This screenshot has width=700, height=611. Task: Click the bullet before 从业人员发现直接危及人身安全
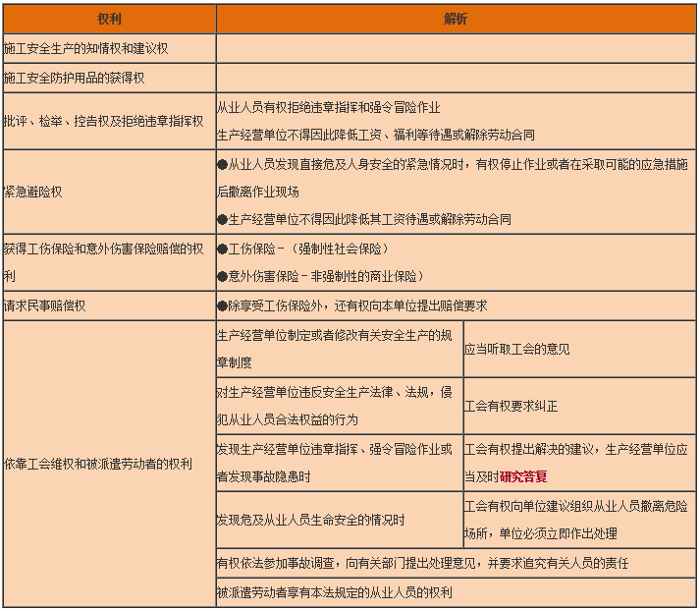click(222, 163)
